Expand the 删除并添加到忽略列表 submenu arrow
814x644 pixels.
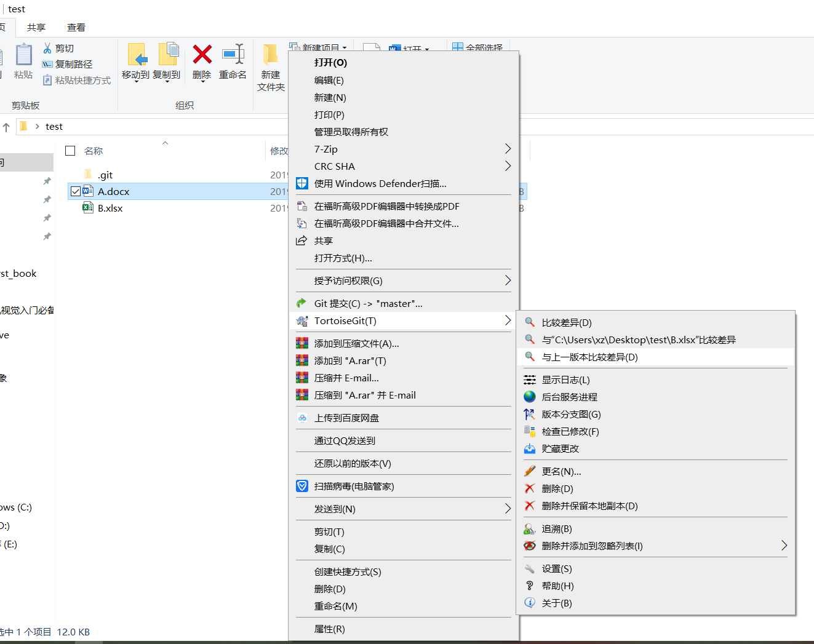[784, 546]
